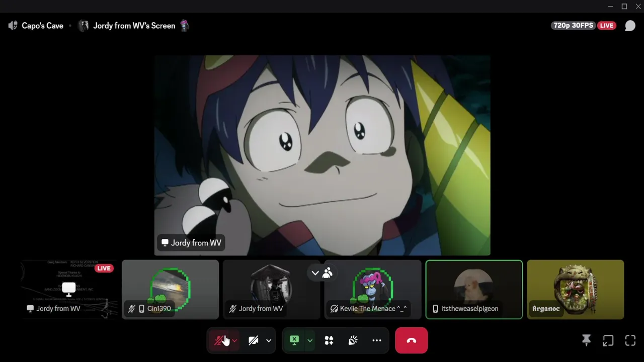Unmute the microphone

(220, 340)
